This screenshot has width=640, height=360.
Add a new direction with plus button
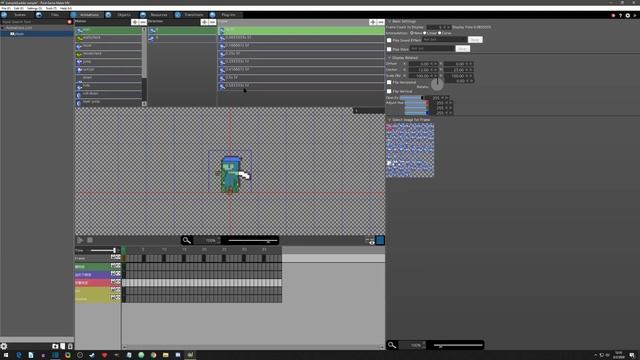[x=204, y=22]
